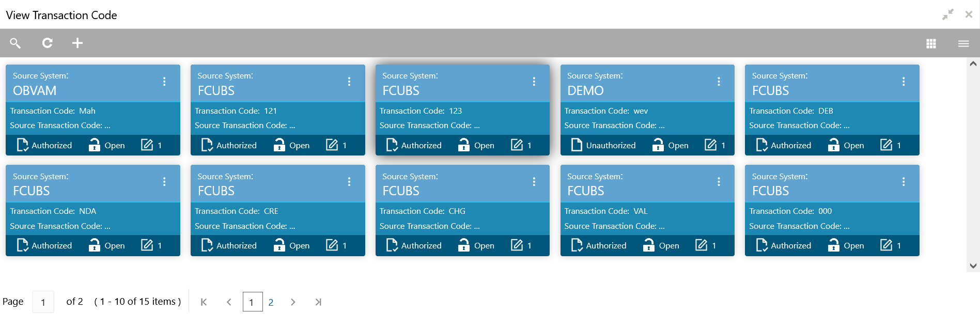The height and width of the screenshot is (328, 980).
Task: Go to first page
Action: point(204,302)
